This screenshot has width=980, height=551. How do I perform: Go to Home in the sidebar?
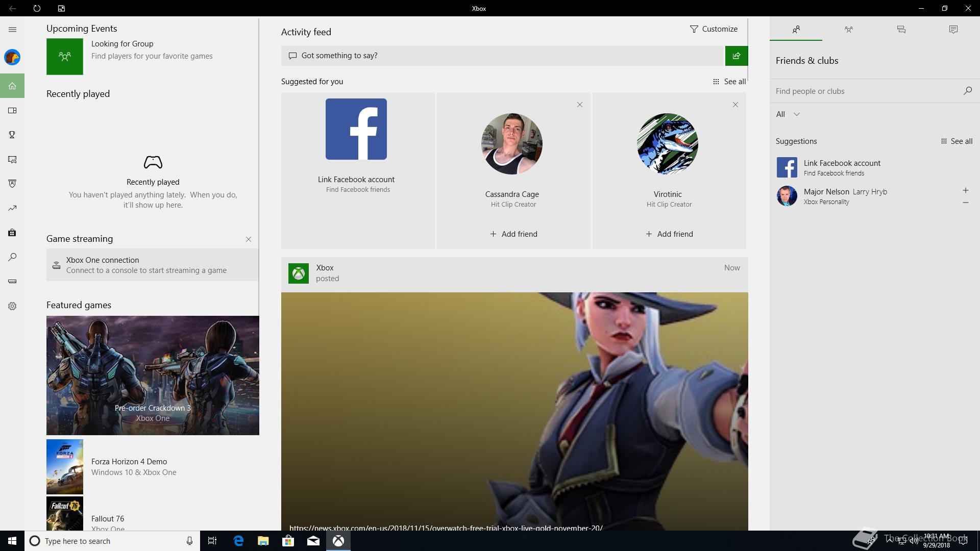click(x=12, y=86)
